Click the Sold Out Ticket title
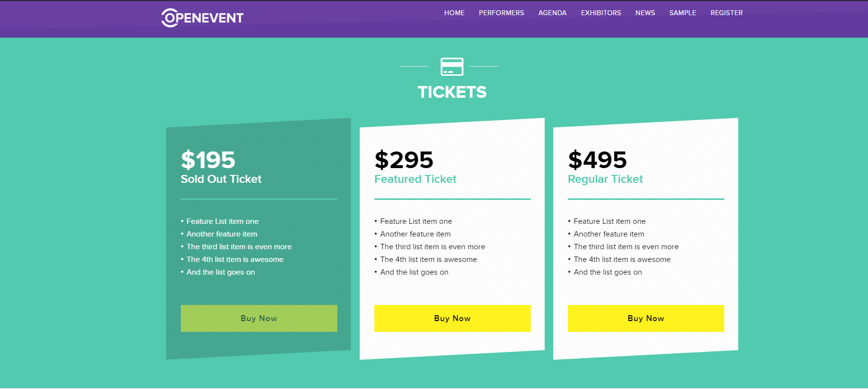Image resolution: width=868 pixels, height=389 pixels. click(x=221, y=179)
